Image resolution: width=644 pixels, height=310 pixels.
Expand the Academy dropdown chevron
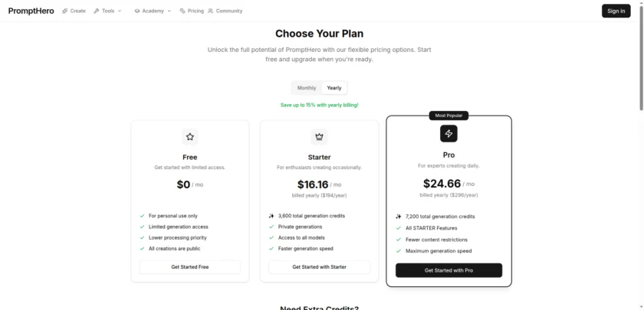[x=169, y=11]
